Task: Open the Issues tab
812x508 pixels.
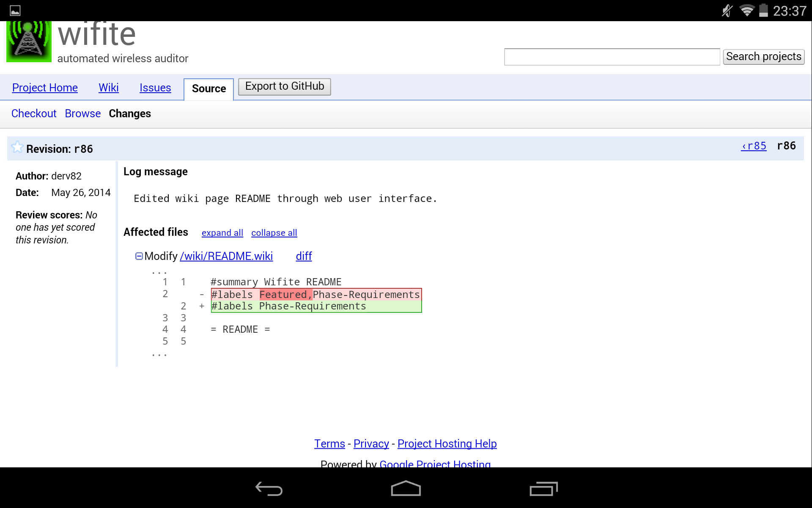Action: point(155,88)
